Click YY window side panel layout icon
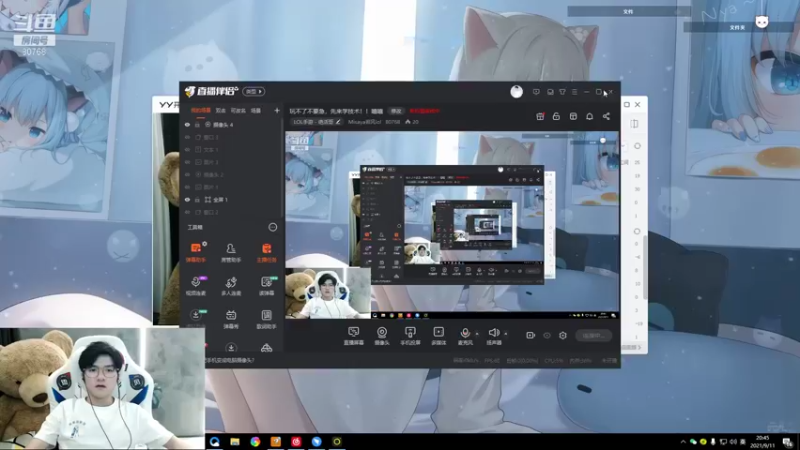Viewport: 800px width, 450px height. click(634, 124)
